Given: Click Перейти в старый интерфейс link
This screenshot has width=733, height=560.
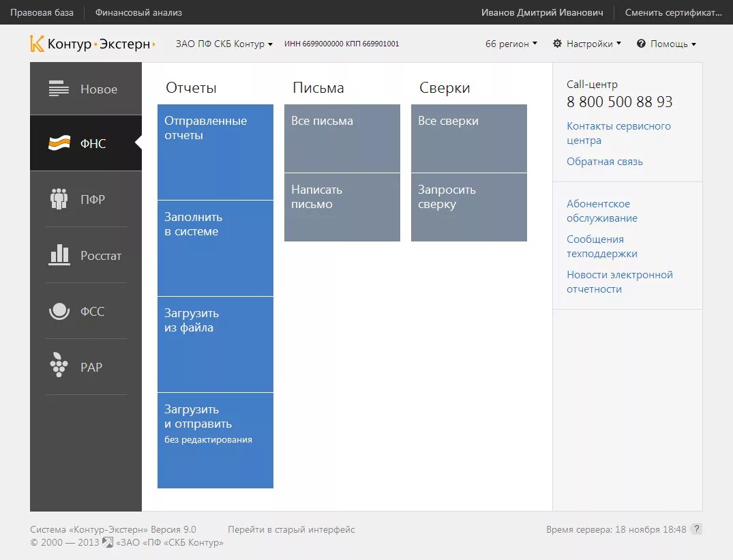Looking at the screenshot, I should pyautogui.click(x=291, y=529).
